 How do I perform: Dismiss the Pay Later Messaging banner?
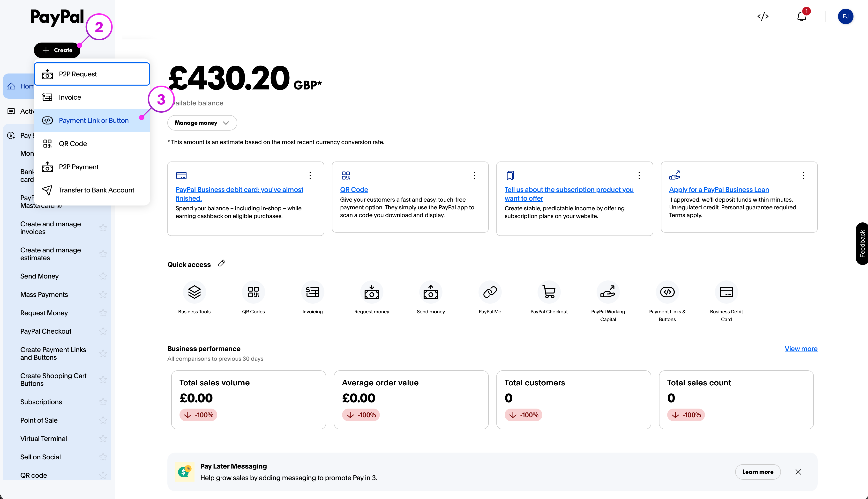(798, 472)
